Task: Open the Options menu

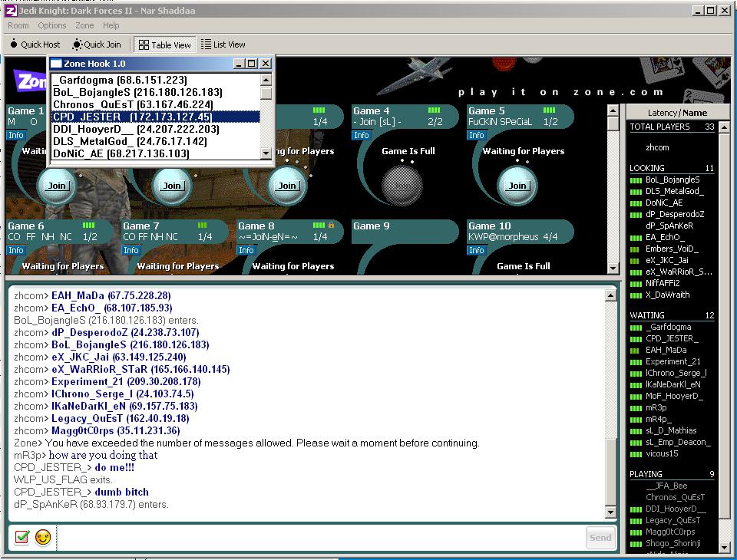Action: pos(51,25)
